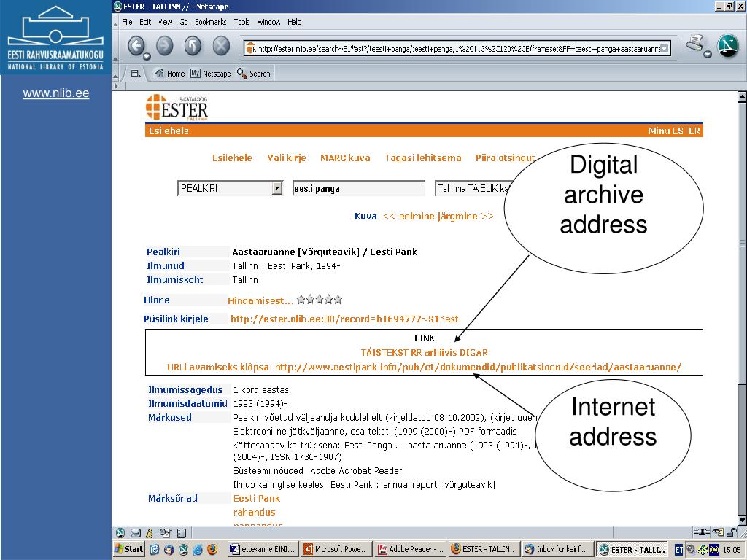The width and height of the screenshot is (747, 560).
Task: Switch to the Inbox for kairi taskbar button
Action: coord(558,549)
